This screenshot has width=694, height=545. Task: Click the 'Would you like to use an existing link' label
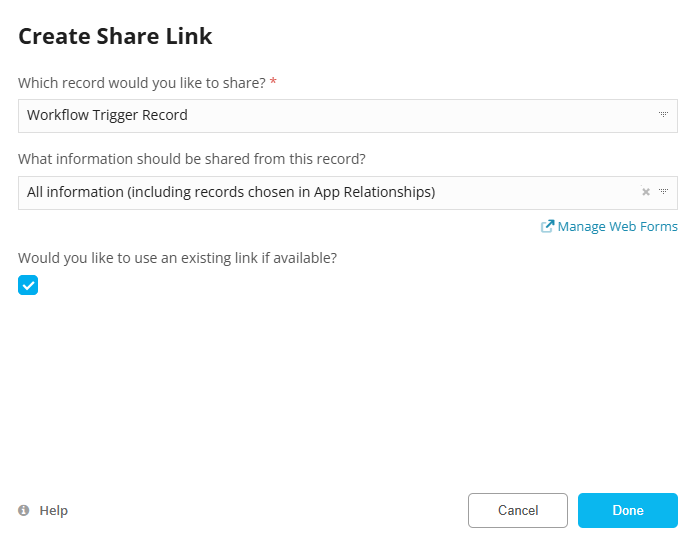[x=177, y=258]
